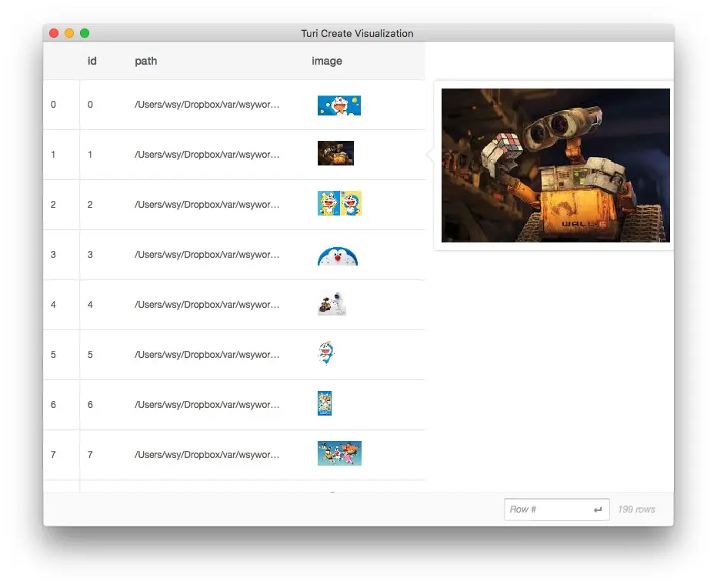Click the 199 rows count label

tap(636, 509)
